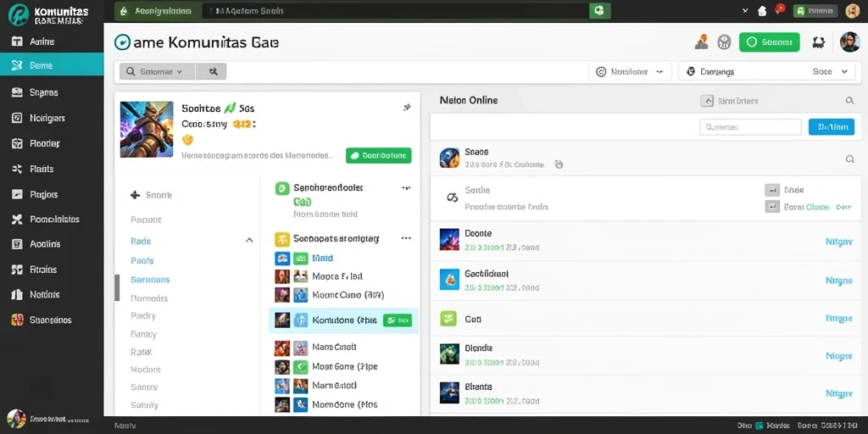Select the Mooe Gome list row
Viewport: 868px width, 434px height.
tap(343, 366)
